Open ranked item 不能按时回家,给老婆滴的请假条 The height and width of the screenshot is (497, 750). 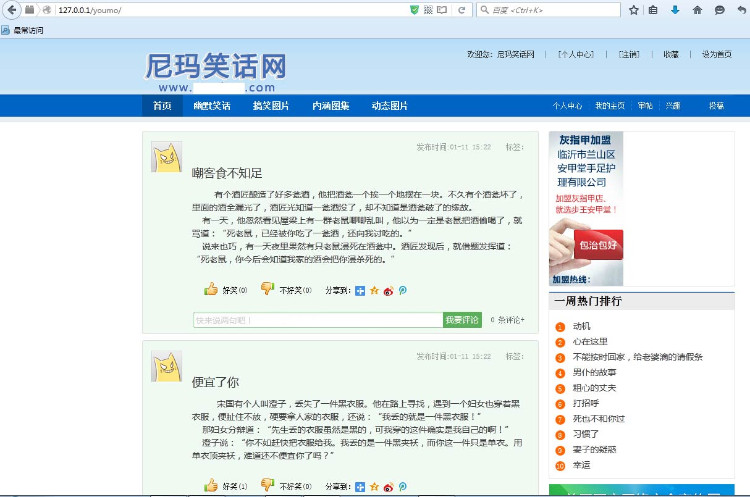638,357
